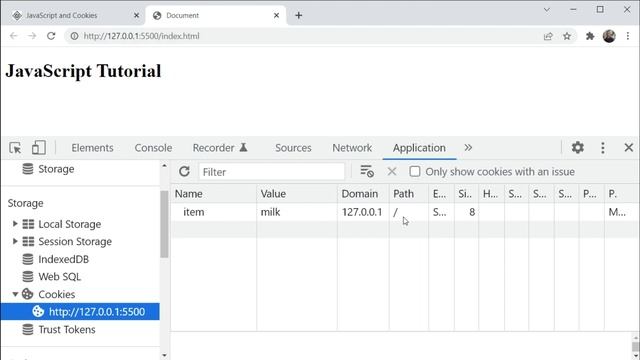Switch to the Elements tab
Image resolution: width=640 pixels, height=360 pixels.
click(92, 148)
